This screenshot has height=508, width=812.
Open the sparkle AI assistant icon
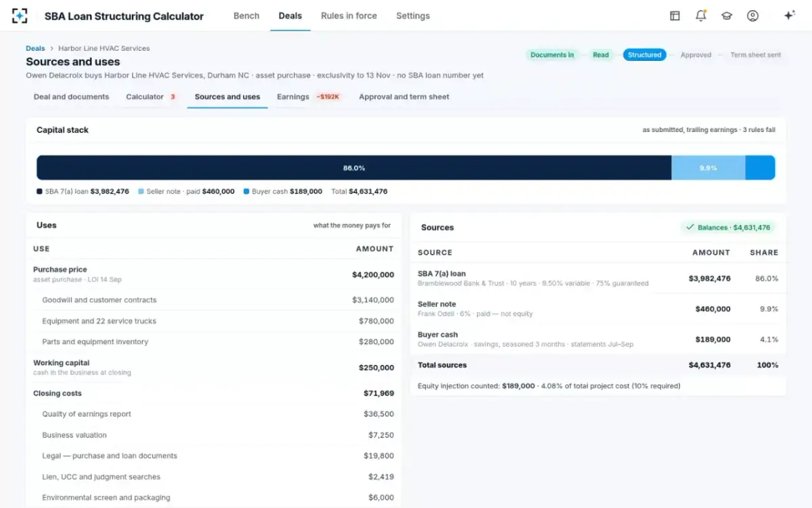click(x=789, y=16)
